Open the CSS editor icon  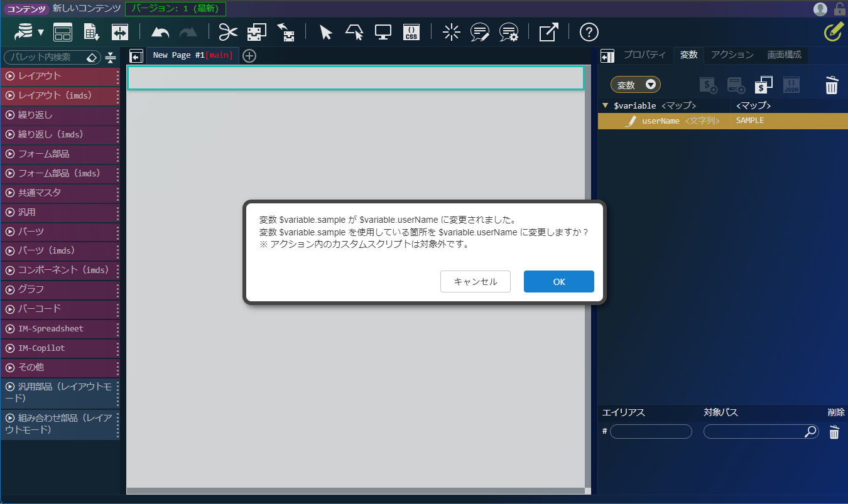[411, 33]
